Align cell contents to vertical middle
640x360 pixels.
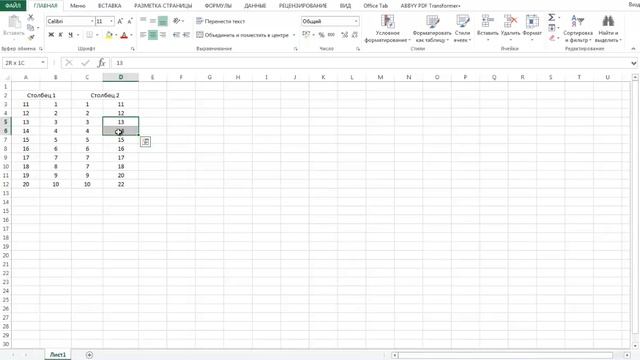click(x=153, y=20)
